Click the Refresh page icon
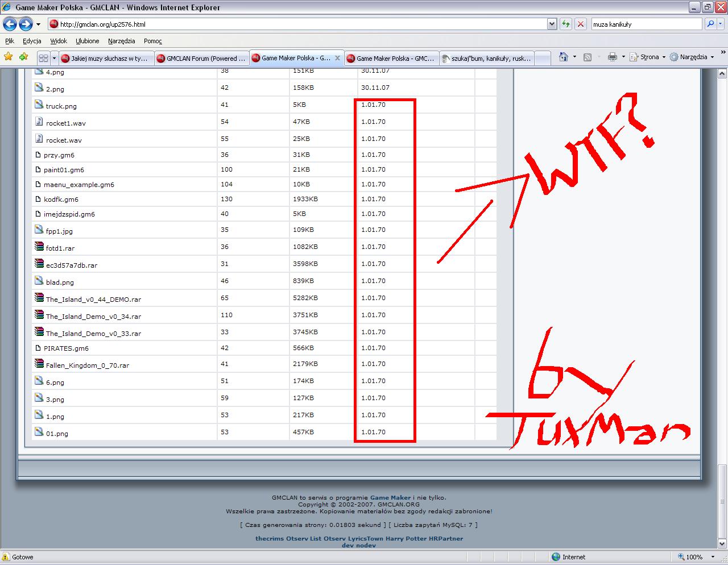Screen dimensions: 728x565 click(x=566, y=24)
